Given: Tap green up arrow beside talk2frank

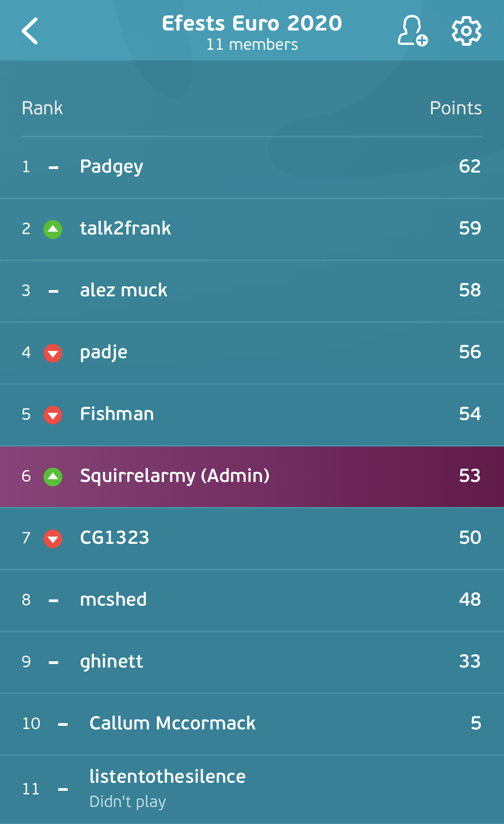Looking at the screenshot, I should 53,229.
